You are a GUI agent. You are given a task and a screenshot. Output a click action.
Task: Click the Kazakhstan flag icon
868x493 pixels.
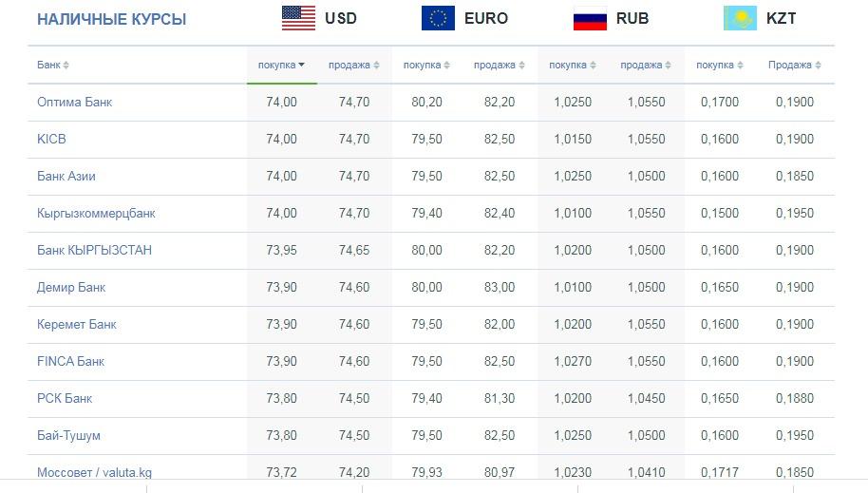tap(740, 18)
